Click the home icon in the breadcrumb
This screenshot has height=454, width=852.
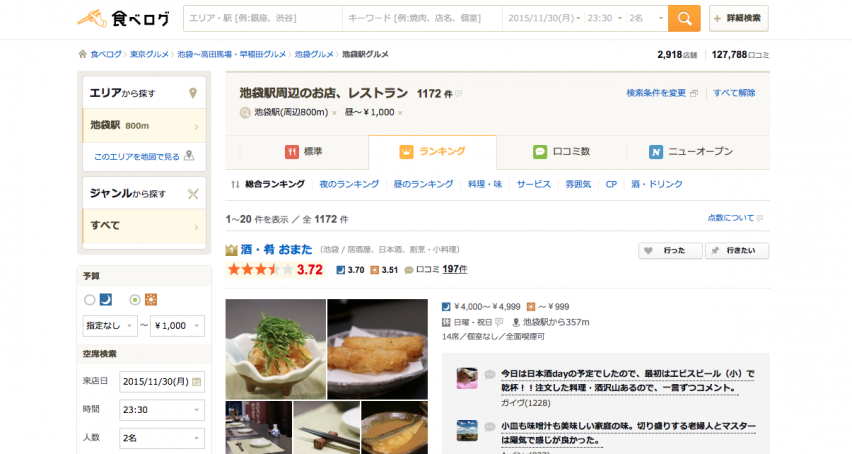tap(82, 54)
